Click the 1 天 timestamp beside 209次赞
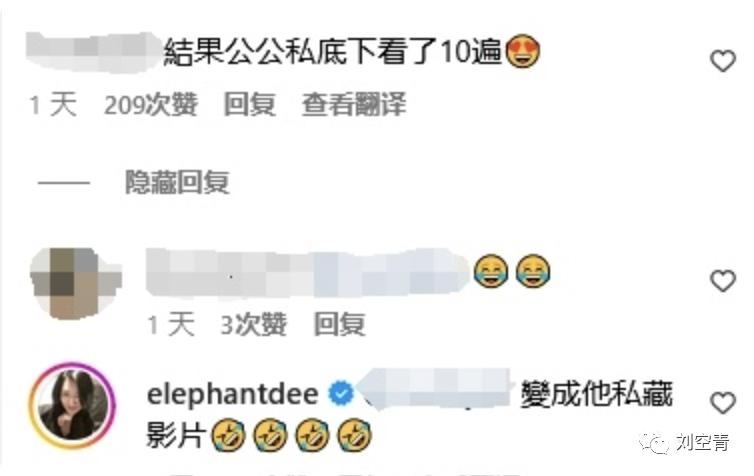Viewport: 754px width, 476px height. click(x=53, y=104)
